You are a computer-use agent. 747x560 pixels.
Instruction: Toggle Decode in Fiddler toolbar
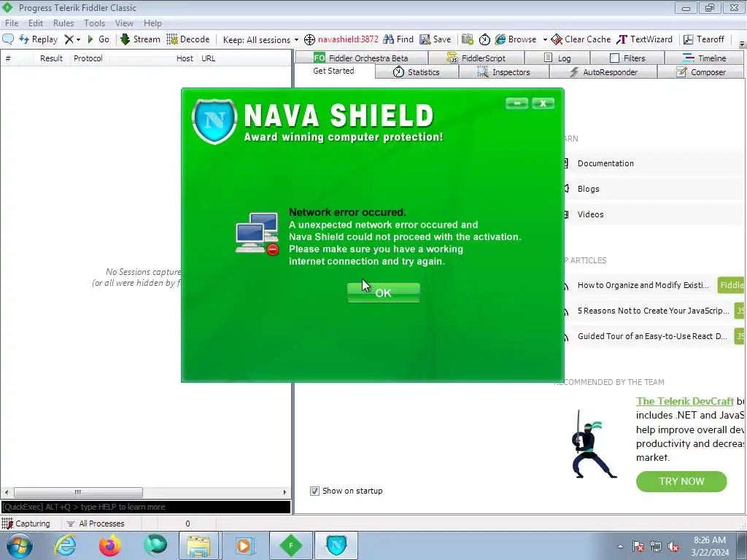(x=188, y=39)
